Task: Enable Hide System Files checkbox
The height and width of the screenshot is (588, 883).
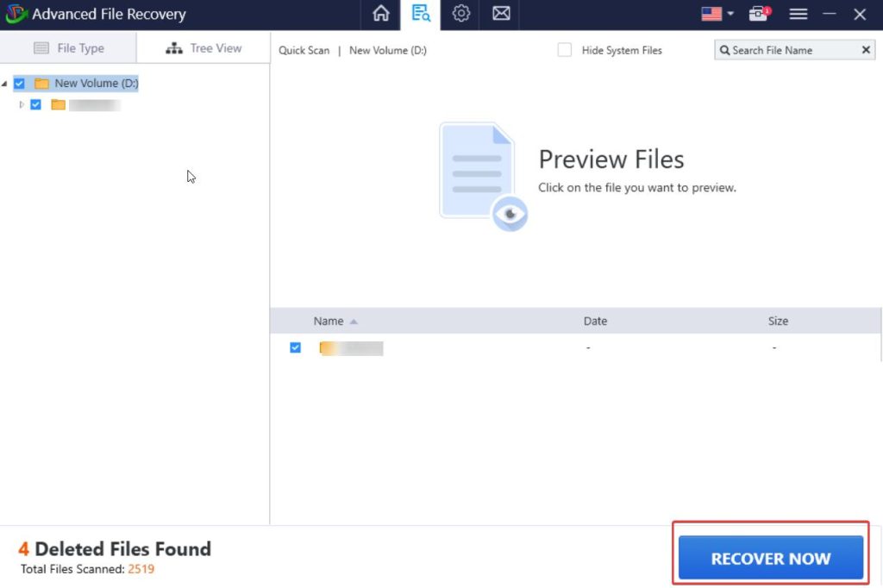Action: tap(564, 50)
